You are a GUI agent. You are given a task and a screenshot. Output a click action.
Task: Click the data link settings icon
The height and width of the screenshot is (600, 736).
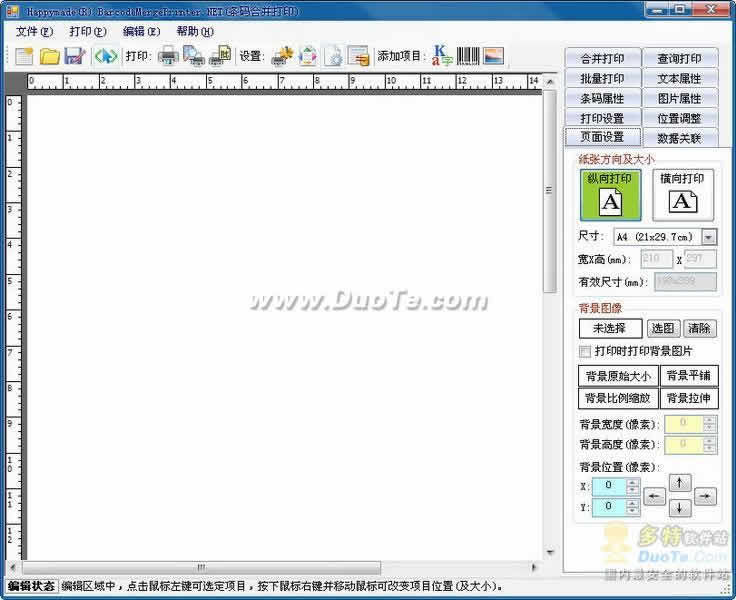[x=359, y=56]
